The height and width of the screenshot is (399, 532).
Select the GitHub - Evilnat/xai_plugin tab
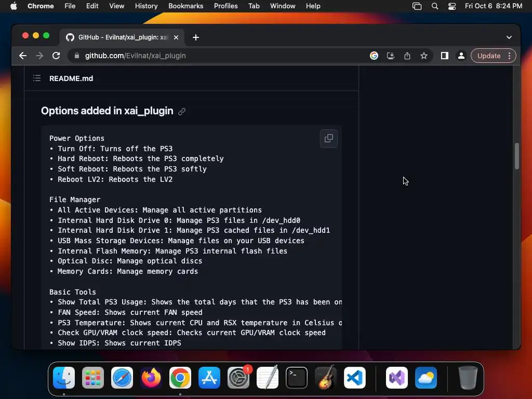122,37
